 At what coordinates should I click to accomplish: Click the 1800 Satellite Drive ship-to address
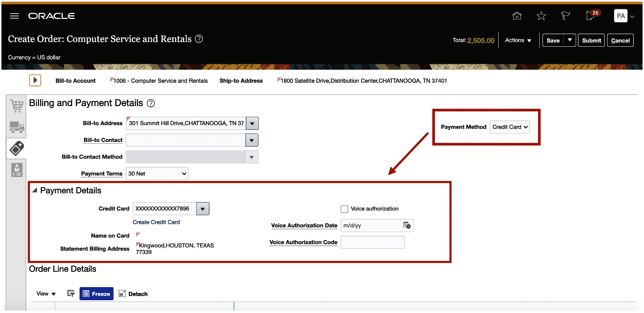coord(364,81)
